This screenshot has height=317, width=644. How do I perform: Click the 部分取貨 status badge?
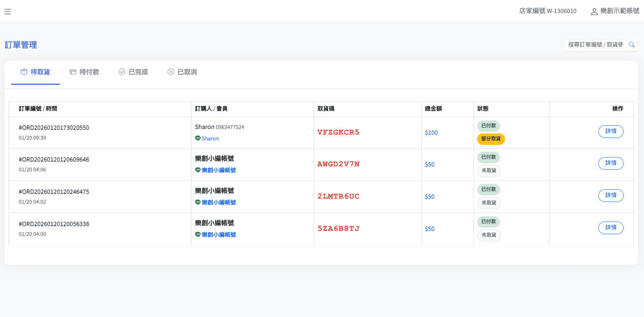(x=491, y=139)
